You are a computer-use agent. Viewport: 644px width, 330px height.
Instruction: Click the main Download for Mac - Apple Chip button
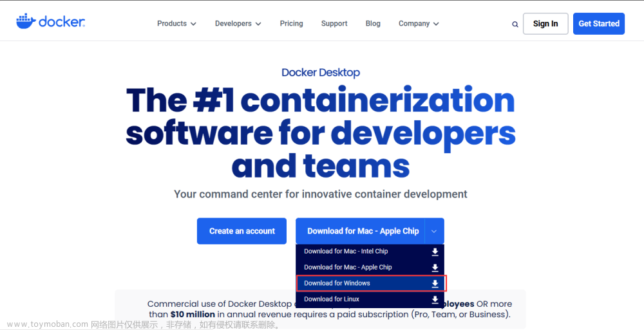pos(361,231)
